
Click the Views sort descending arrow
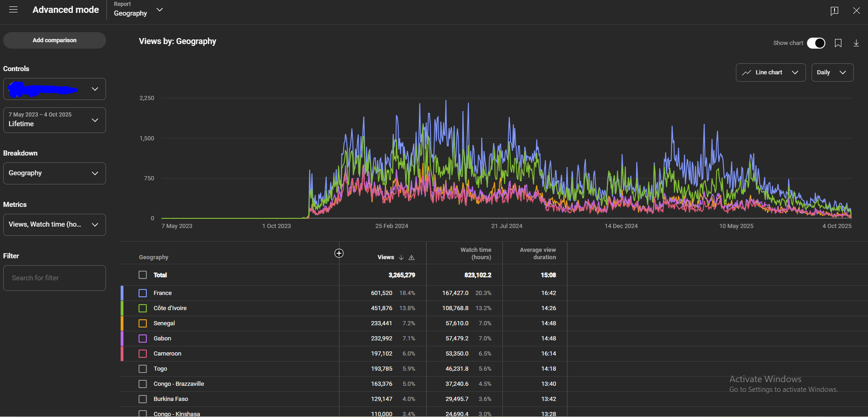(401, 257)
